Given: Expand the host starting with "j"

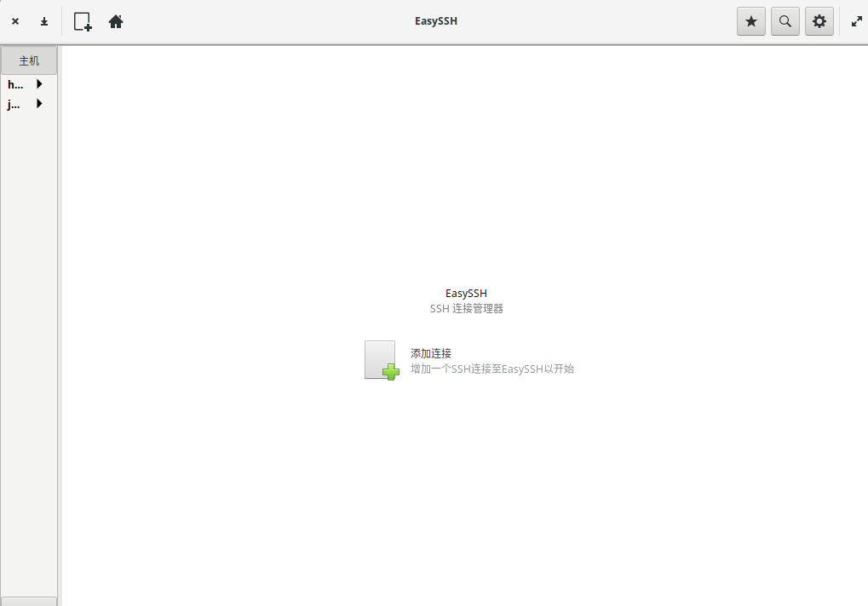Looking at the screenshot, I should [x=39, y=104].
